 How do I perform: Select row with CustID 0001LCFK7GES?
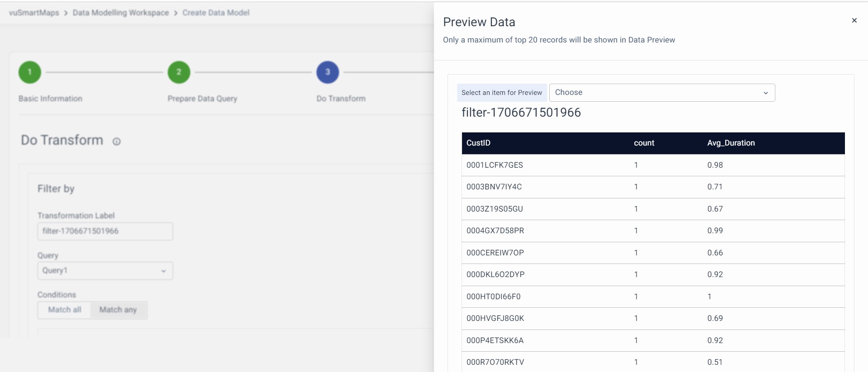(495, 165)
